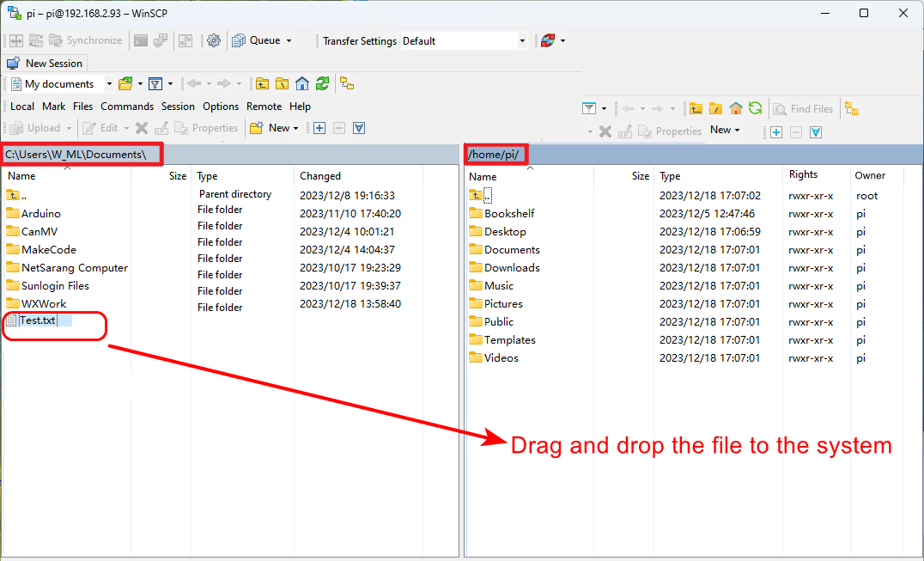
Task: Click the remote panel filter icon
Action: pyautogui.click(x=589, y=108)
